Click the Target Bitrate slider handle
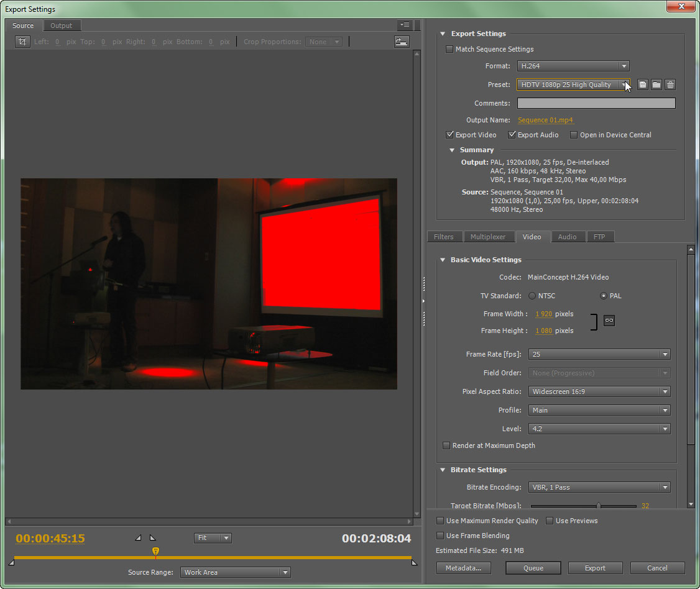This screenshot has width=700, height=589. coord(598,506)
